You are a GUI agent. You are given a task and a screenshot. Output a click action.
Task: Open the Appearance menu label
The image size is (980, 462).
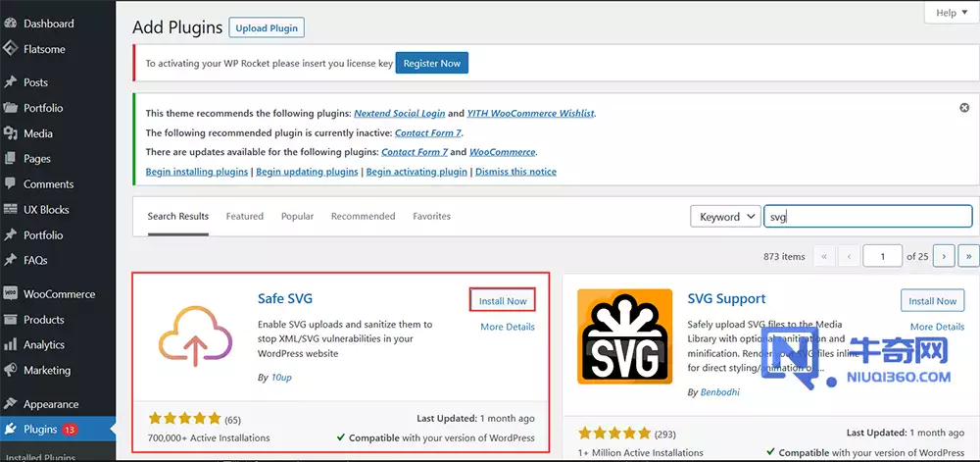point(51,404)
